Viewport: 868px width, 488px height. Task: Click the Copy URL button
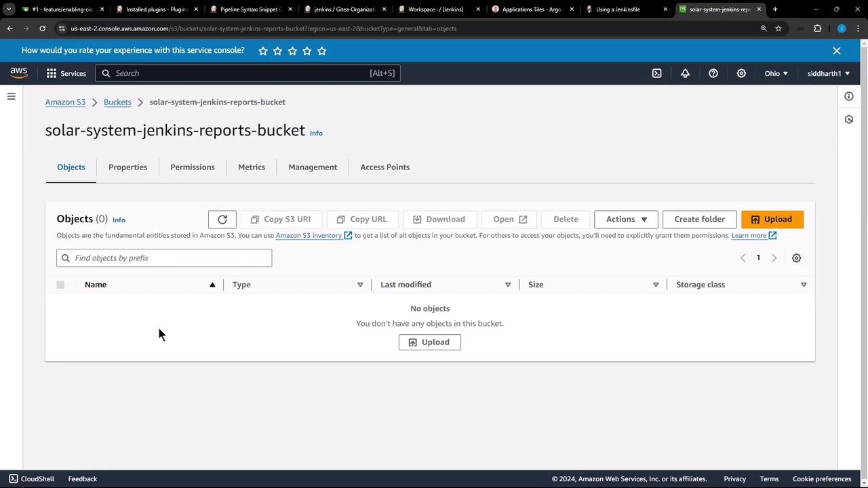point(362,220)
